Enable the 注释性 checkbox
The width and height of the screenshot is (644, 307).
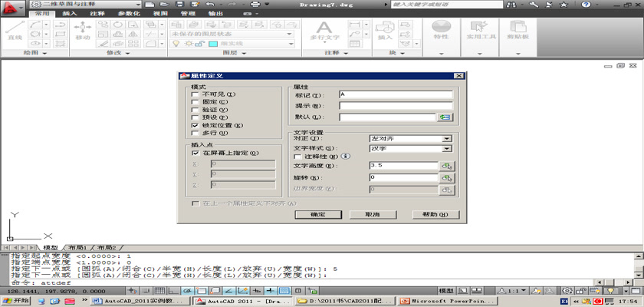(x=297, y=157)
